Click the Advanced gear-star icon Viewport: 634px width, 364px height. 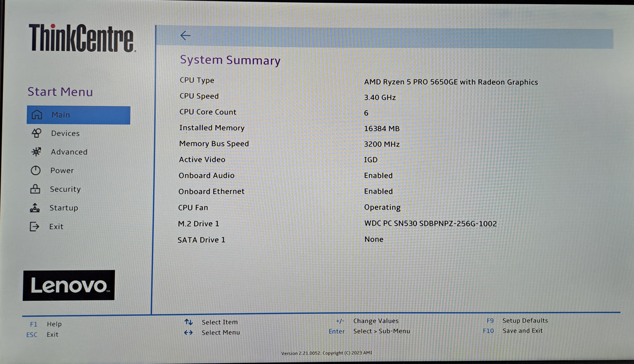(x=36, y=152)
